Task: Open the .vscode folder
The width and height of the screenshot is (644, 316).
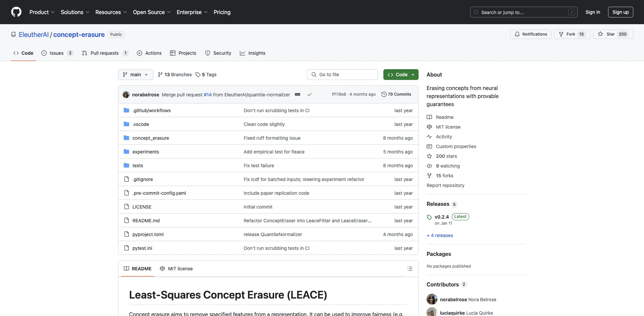Action: click(x=141, y=124)
